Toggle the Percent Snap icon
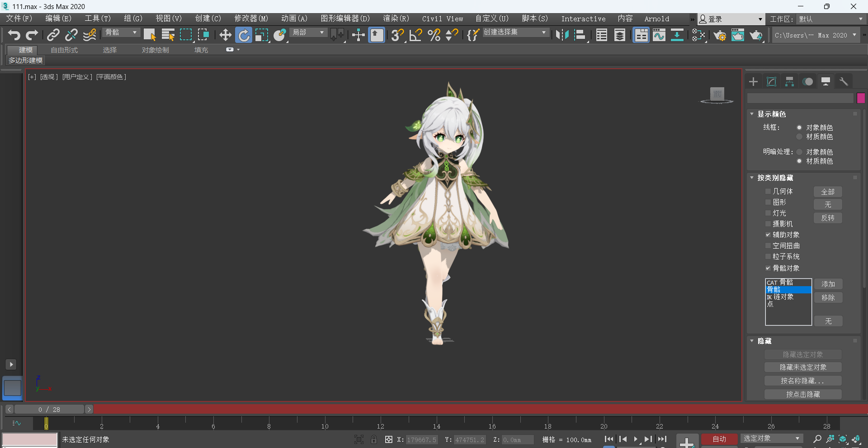868x448 pixels. [x=434, y=35]
